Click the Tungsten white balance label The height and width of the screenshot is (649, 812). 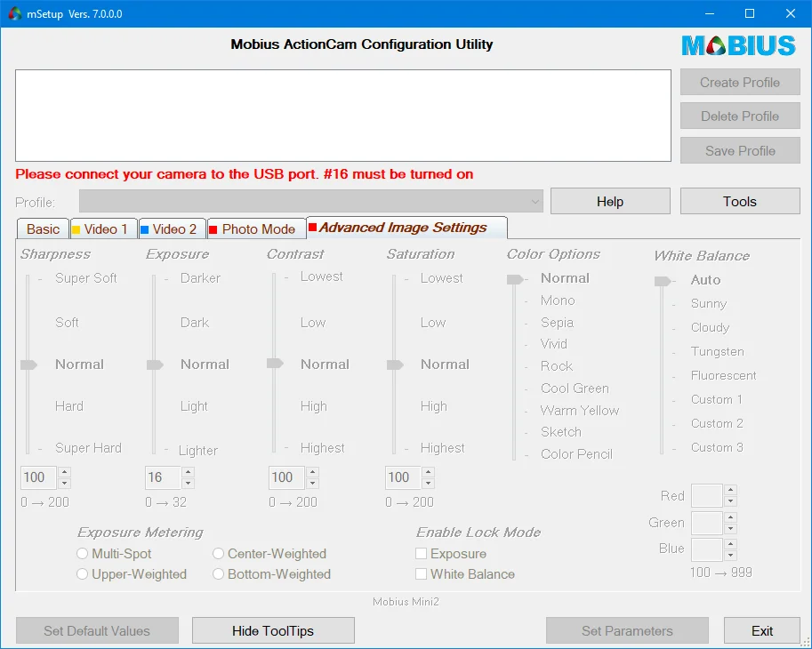click(x=717, y=351)
